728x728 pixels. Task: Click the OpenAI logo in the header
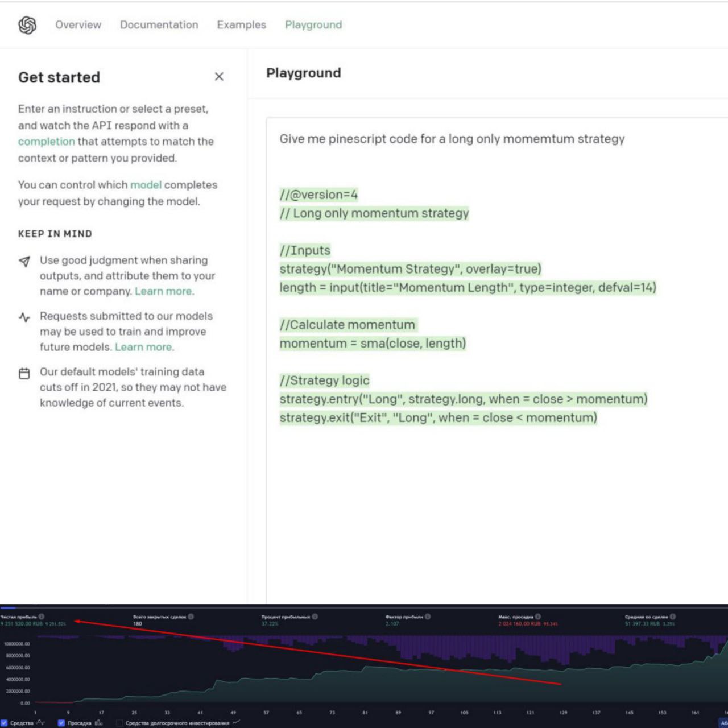coord(27,25)
